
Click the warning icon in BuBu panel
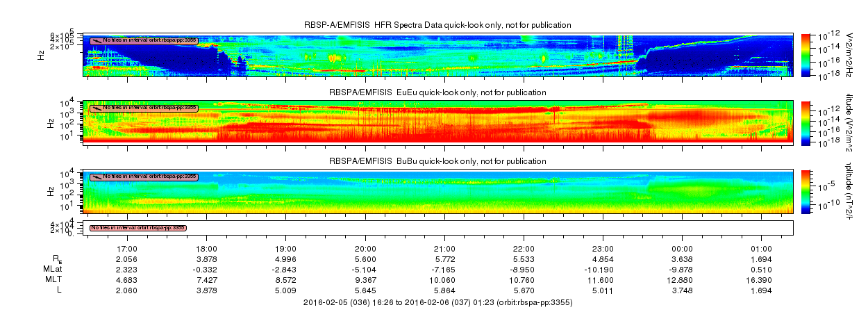[x=97, y=176]
